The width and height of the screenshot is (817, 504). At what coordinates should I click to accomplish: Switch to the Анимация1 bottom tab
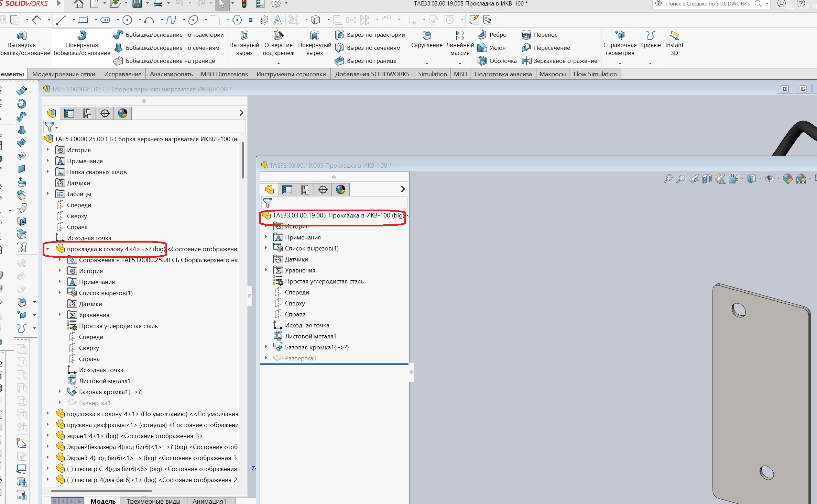(209, 501)
